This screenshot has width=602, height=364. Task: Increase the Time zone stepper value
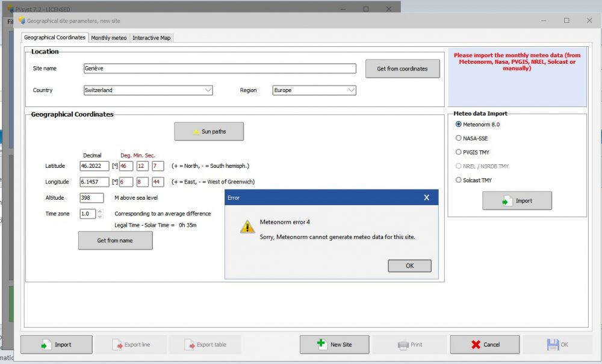point(100,211)
